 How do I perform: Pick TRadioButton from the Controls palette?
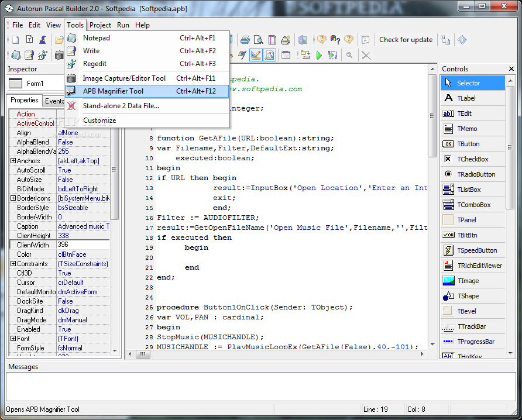click(x=473, y=174)
